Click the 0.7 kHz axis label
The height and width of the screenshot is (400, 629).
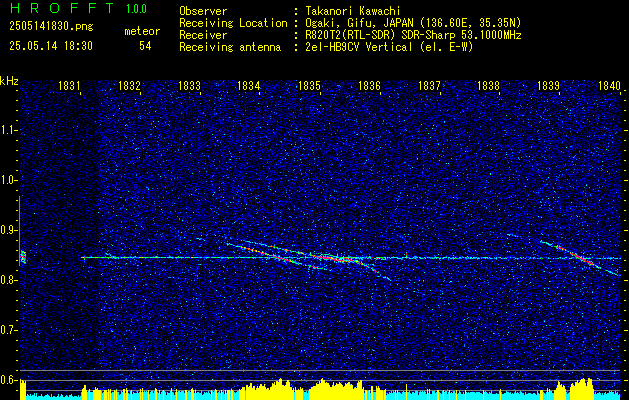(8, 330)
